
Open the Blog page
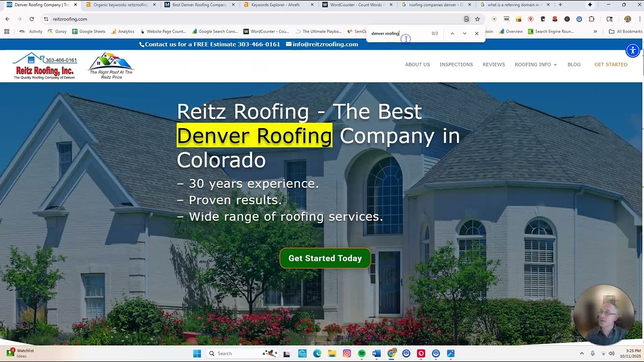point(574,64)
